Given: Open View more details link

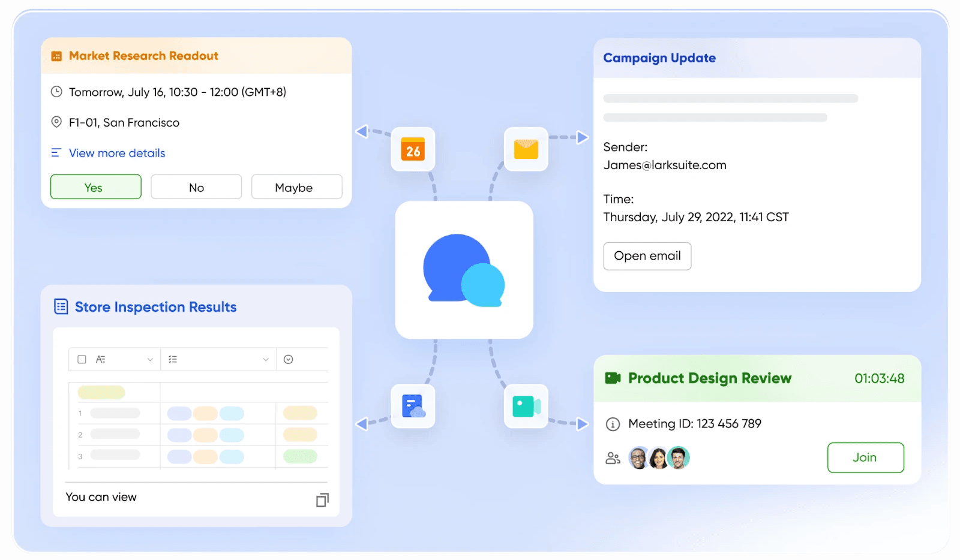Looking at the screenshot, I should 117,153.
